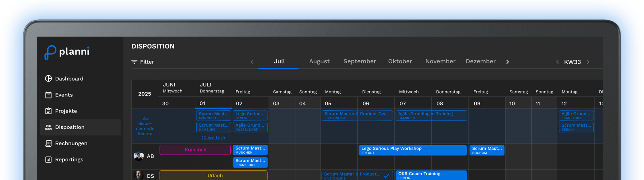Show later months with right chevron after Dezember

[x=507, y=62]
